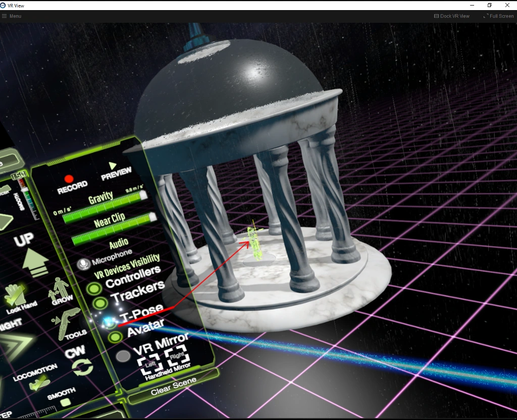Click the vertical Zoom level slider
The width and height of the screenshot is (517, 420).
tap(29, 200)
